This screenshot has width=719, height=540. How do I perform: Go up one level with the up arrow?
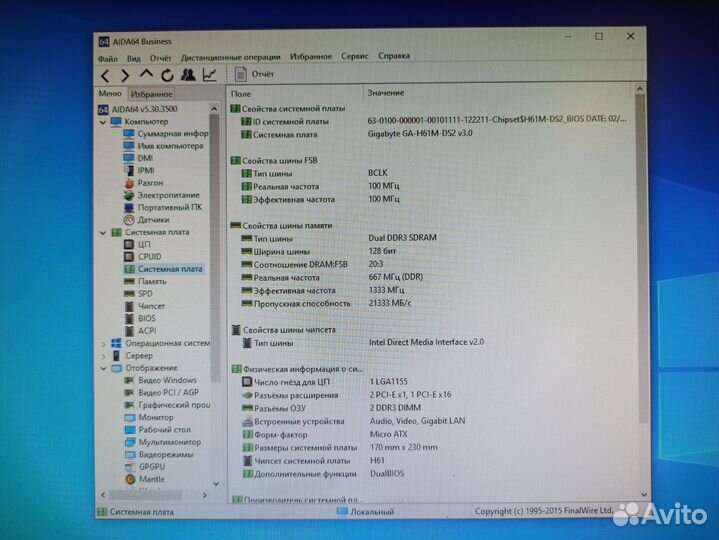pos(146,74)
